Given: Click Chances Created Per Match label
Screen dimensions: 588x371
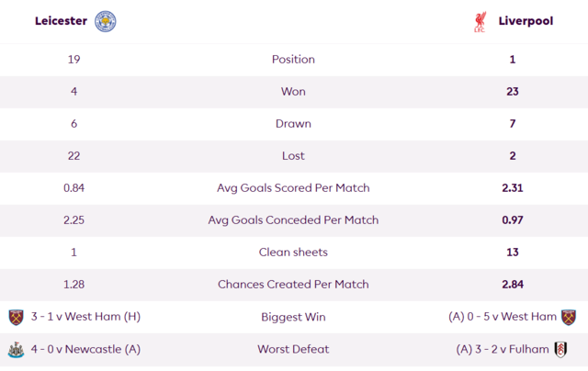Looking at the screenshot, I should pos(293,285).
